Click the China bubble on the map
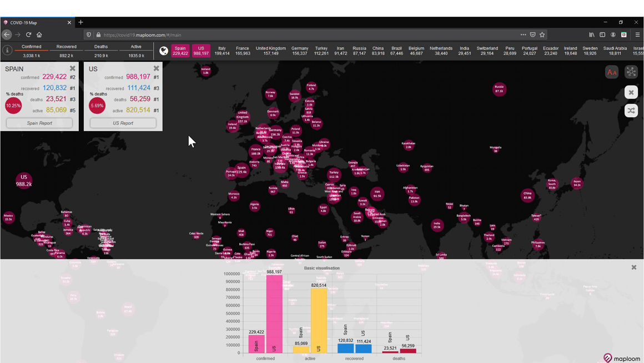The width and height of the screenshot is (644, 363). click(x=527, y=195)
